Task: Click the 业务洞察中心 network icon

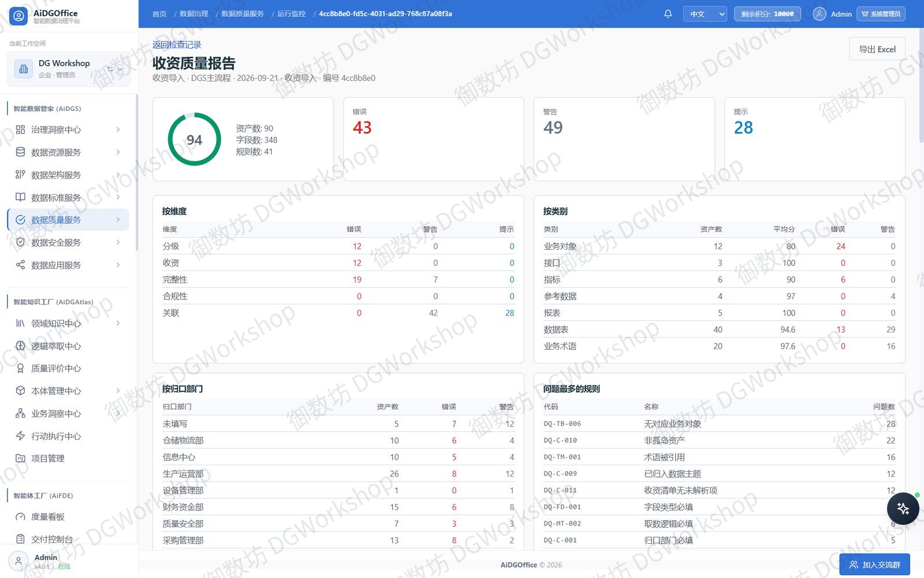Action: click(x=20, y=413)
